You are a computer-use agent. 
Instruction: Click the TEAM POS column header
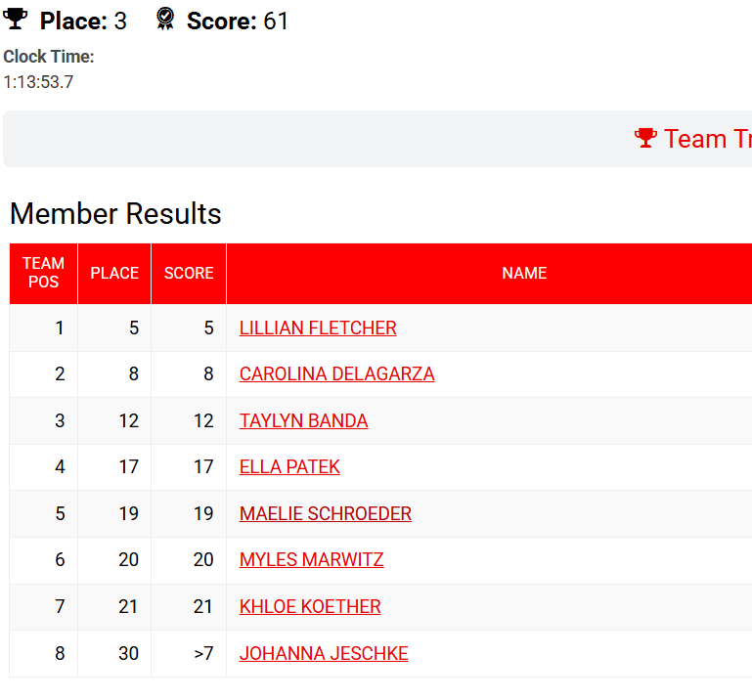(44, 273)
